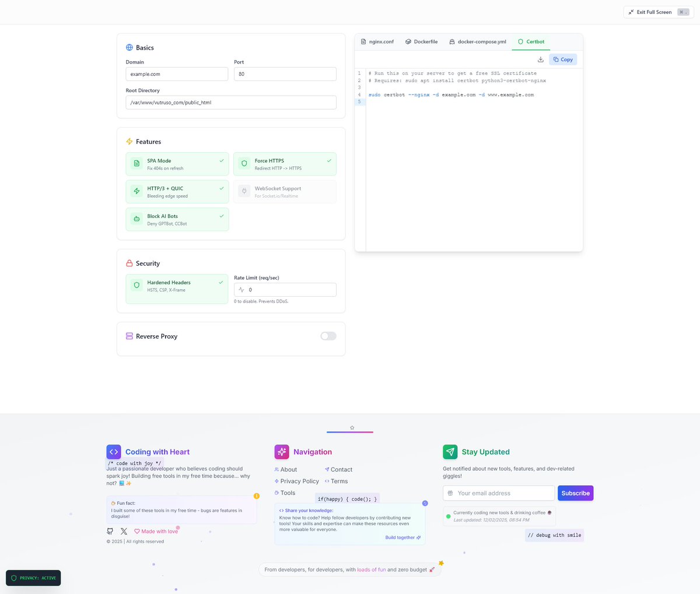Open the docker-compose.yml tab

(x=478, y=42)
